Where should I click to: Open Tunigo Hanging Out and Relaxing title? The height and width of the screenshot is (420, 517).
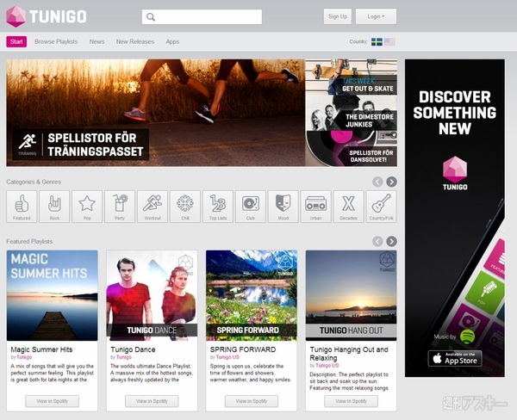click(349, 354)
